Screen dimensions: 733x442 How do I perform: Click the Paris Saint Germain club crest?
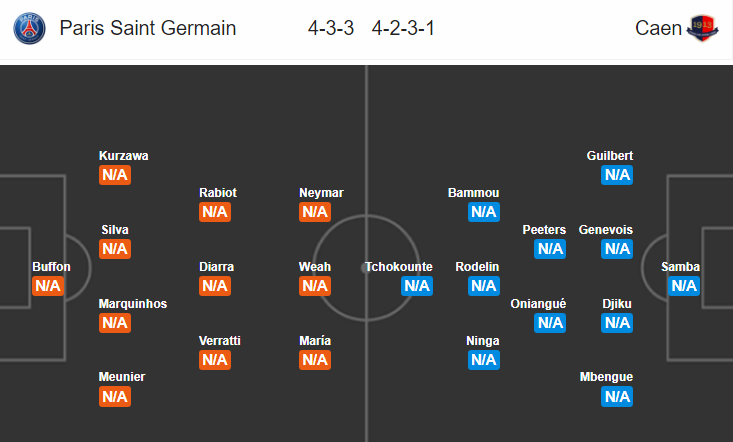[x=29, y=29]
